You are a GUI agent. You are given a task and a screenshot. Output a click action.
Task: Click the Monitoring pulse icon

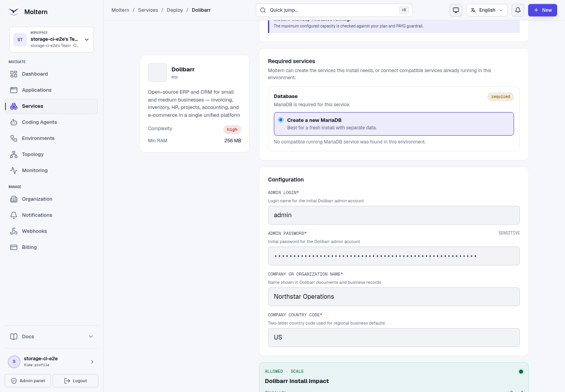14,171
